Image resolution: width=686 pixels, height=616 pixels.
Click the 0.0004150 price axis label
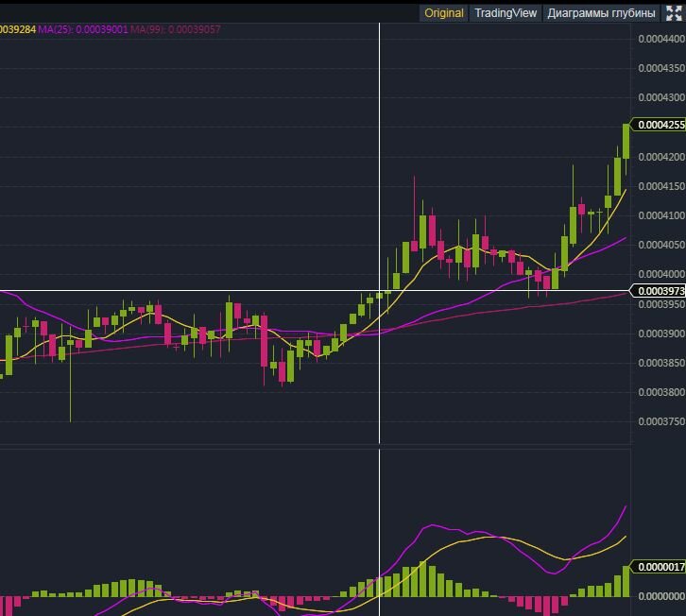661,186
